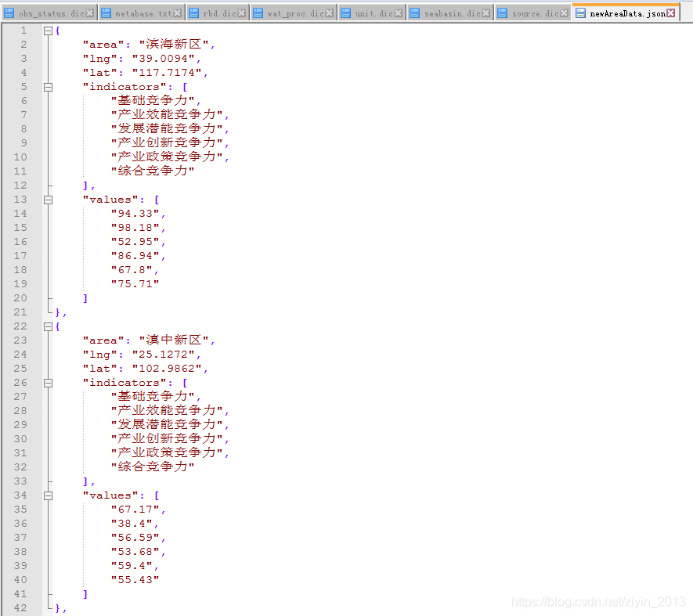The width and height of the screenshot is (693, 616).
Task: Click the save icon on obs_status.dic tab
Action: [x=9, y=13]
